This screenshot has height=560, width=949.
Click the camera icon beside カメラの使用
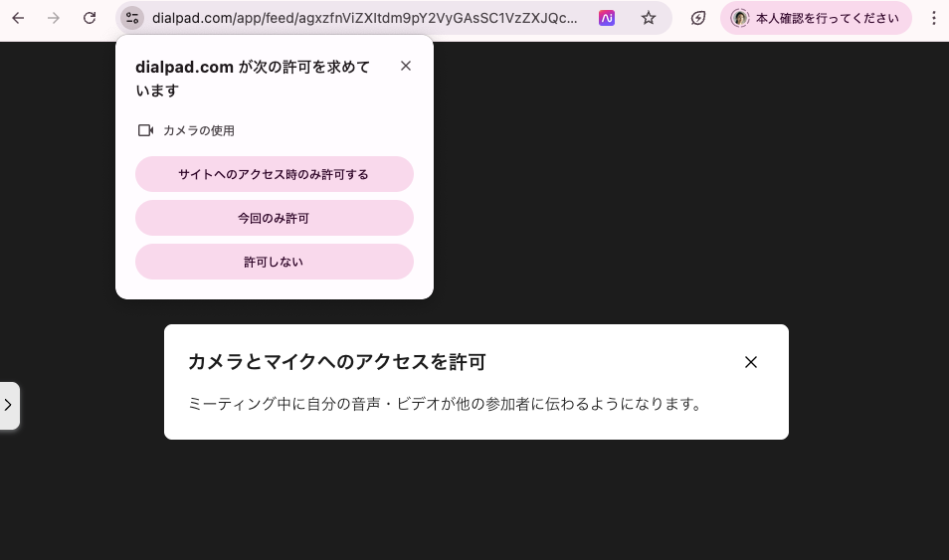(145, 130)
